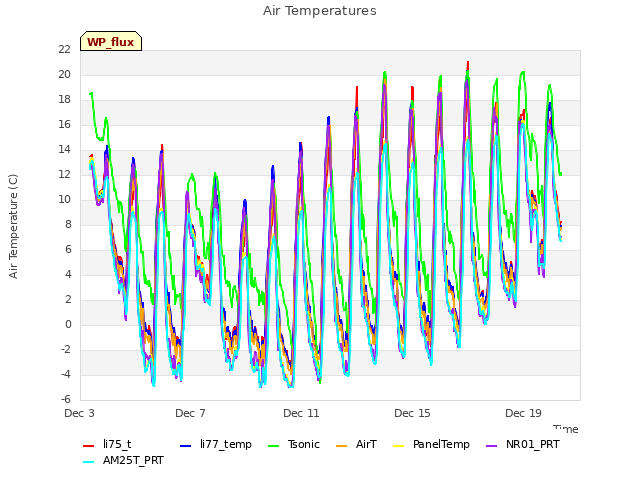640x480 pixels.
Task: Click the 2 y-axis tick label
Action: 68,299
